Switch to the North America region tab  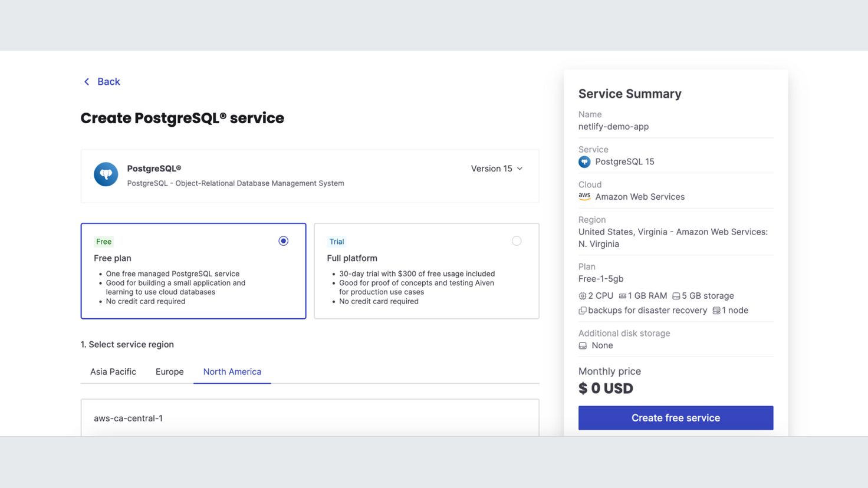tap(232, 372)
